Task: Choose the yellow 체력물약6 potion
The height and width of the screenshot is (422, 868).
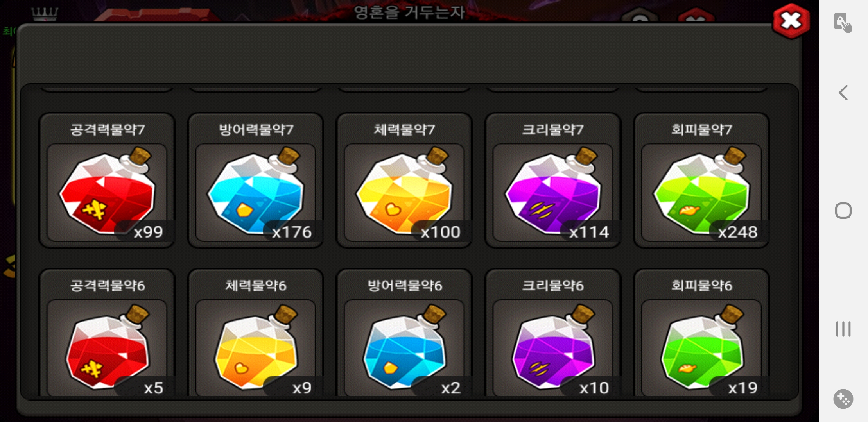Action: (x=255, y=333)
